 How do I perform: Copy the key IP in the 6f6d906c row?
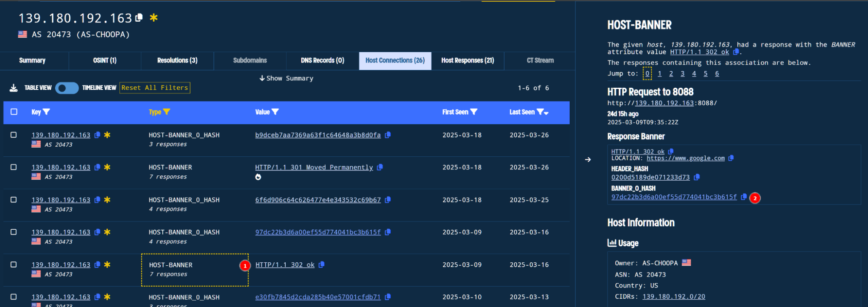pyautogui.click(x=97, y=200)
